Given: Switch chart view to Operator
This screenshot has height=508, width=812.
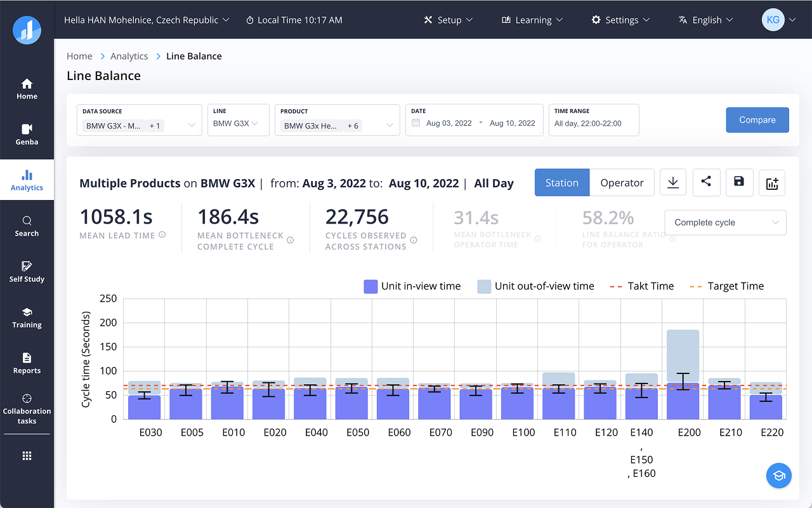Looking at the screenshot, I should coord(622,183).
